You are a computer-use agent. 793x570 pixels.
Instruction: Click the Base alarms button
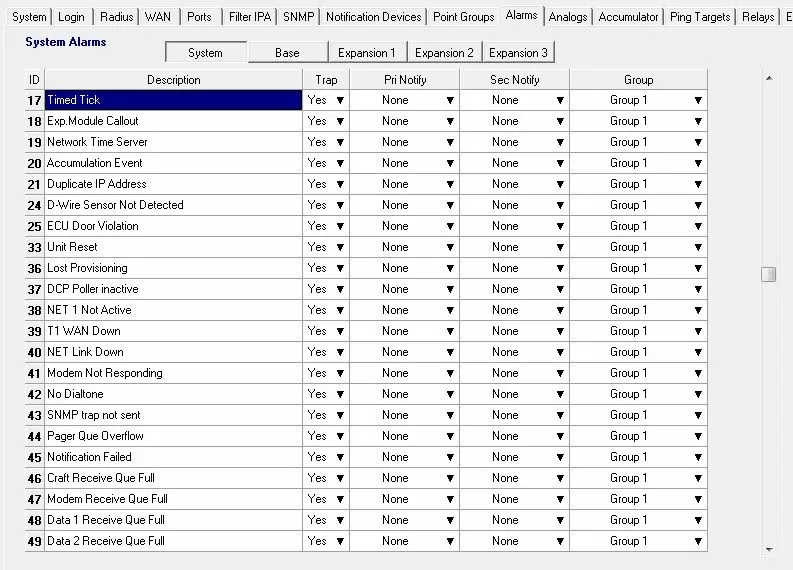click(287, 53)
